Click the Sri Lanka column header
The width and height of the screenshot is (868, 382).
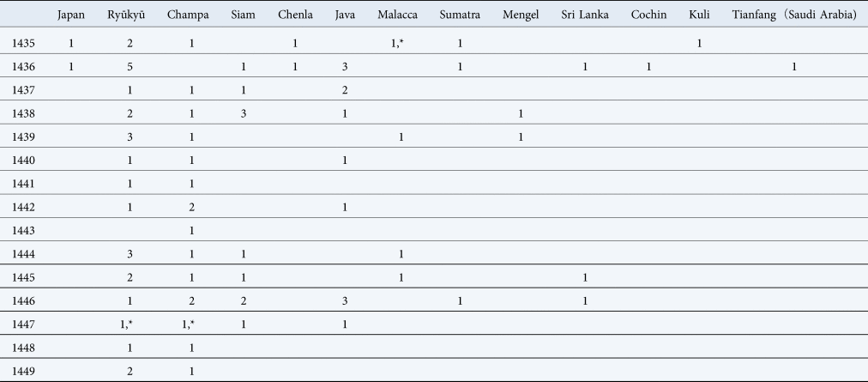[583, 15]
